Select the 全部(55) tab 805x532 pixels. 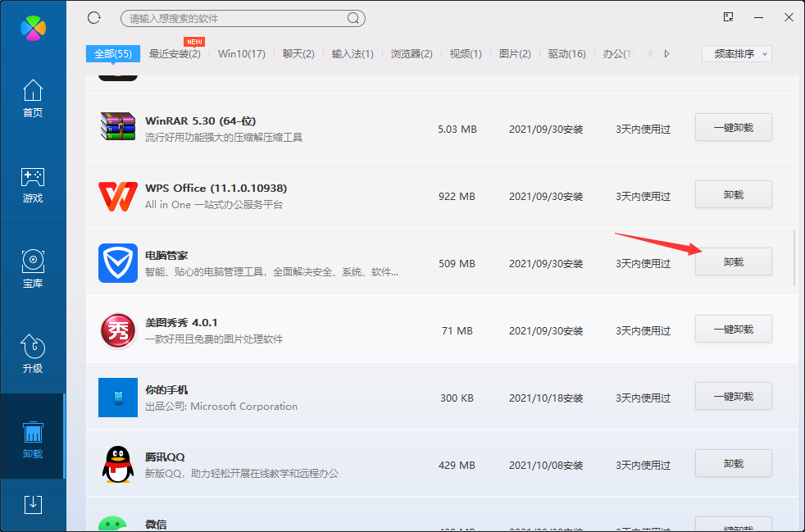(x=113, y=54)
